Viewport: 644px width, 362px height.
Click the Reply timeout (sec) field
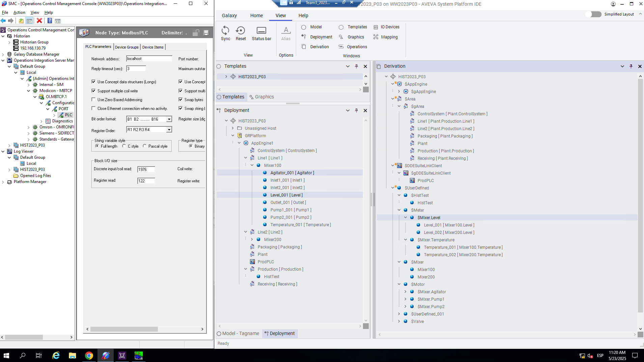pyautogui.click(x=136, y=69)
